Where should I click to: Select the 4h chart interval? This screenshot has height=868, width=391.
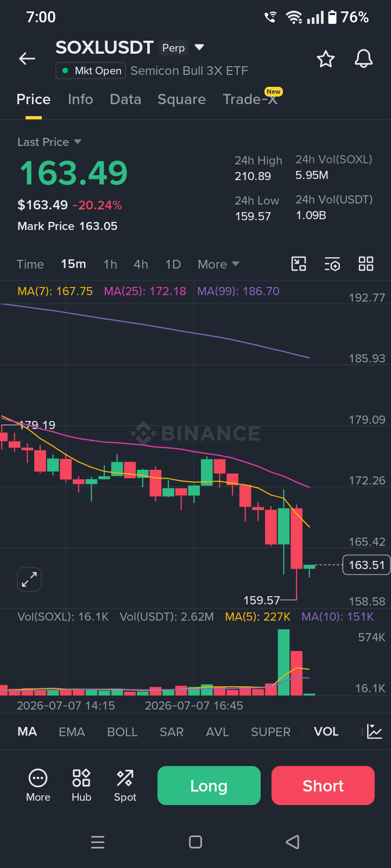(x=141, y=264)
